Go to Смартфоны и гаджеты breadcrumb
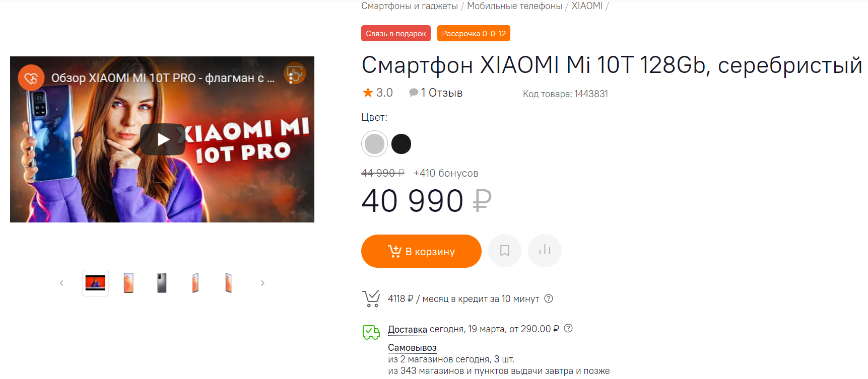The height and width of the screenshot is (379, 868). pos(410,6)
